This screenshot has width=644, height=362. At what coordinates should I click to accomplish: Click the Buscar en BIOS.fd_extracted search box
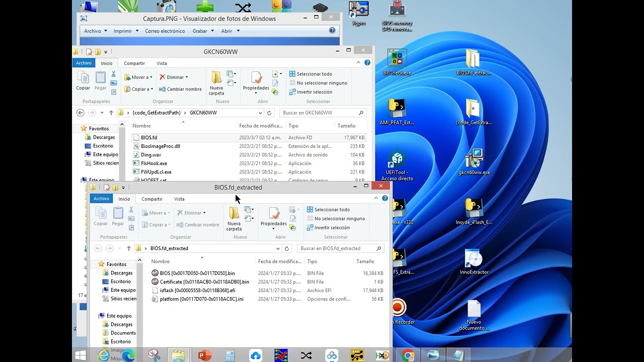pyautogui.click(x=341, y=248)
